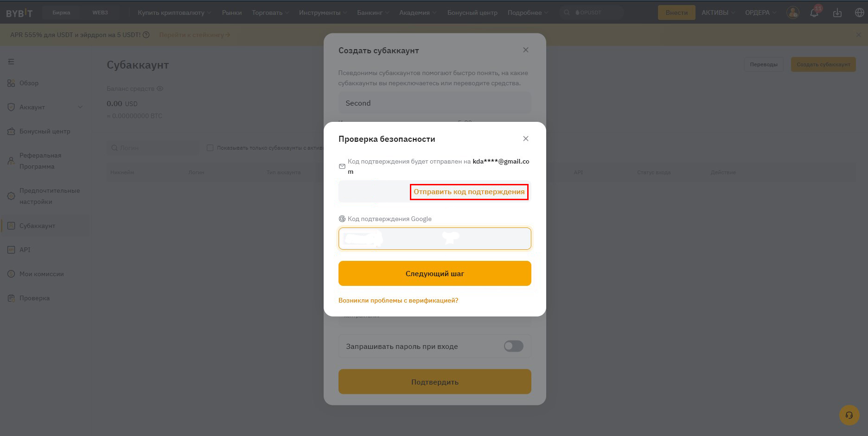Open the download app icon
The width and height of the screenshot is (868, 436).
837,13
